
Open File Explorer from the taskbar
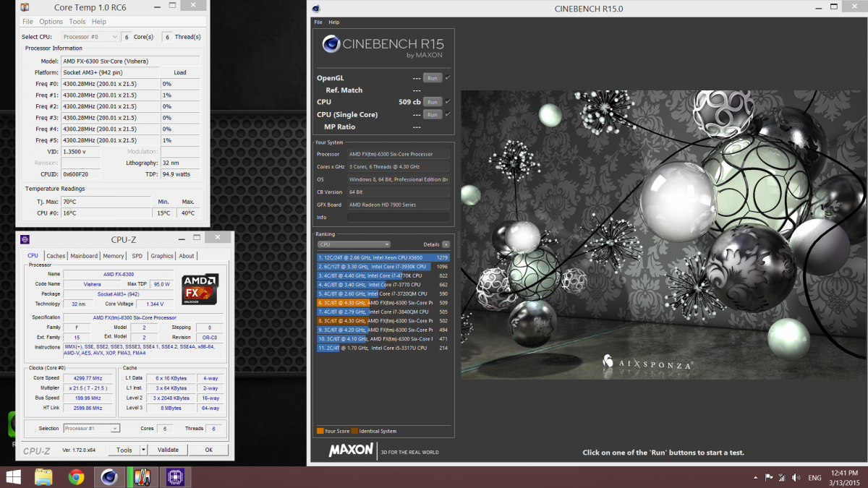pyautogui.click(x=43, y=476)
